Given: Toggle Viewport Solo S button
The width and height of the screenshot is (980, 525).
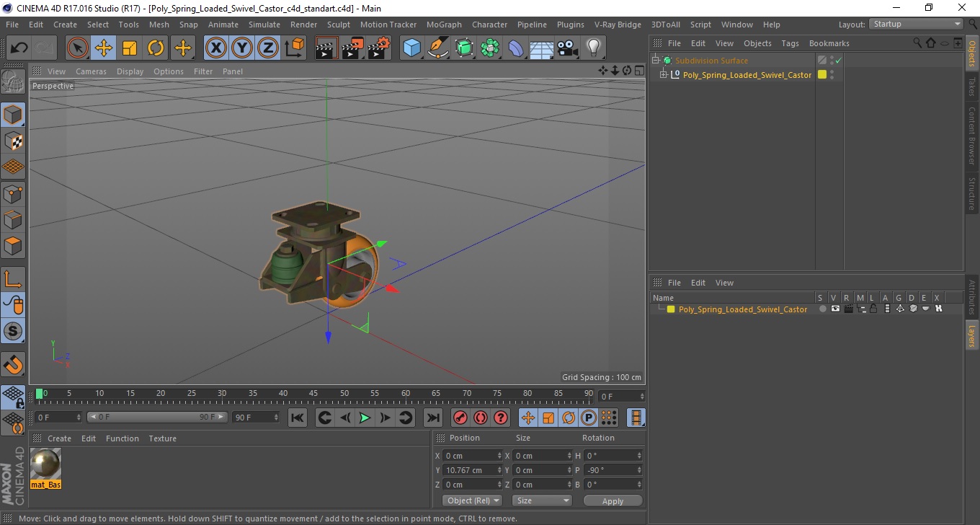Looking at the screenshot, I should click(13, 332).
